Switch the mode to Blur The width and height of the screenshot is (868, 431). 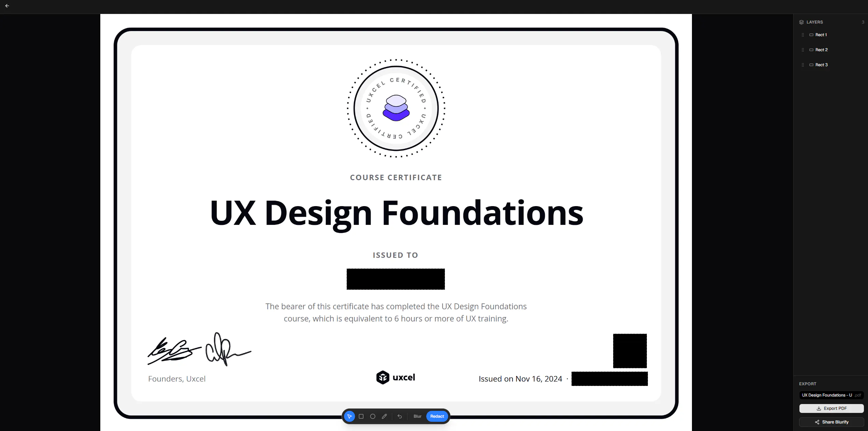(x=417, y=416)
